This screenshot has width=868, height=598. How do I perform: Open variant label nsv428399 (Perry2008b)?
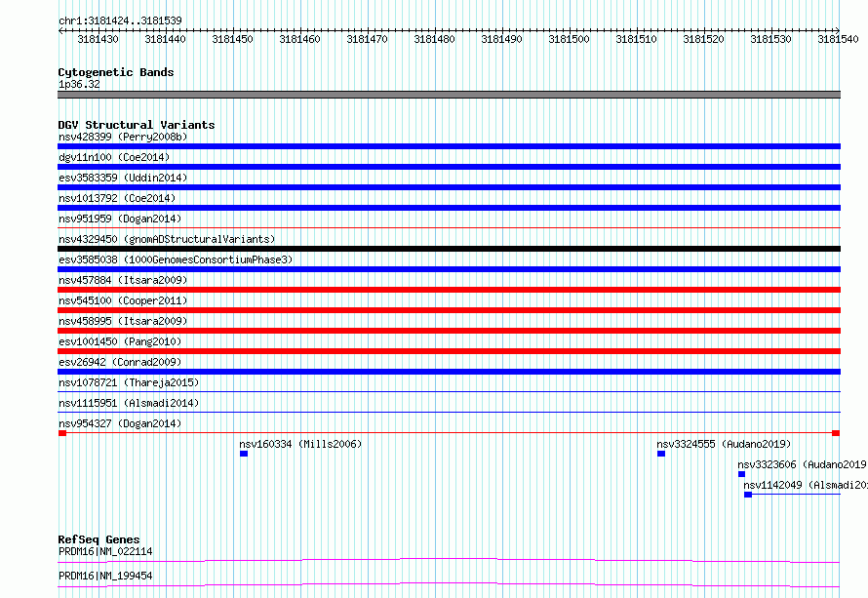click(x=123, y=137)
